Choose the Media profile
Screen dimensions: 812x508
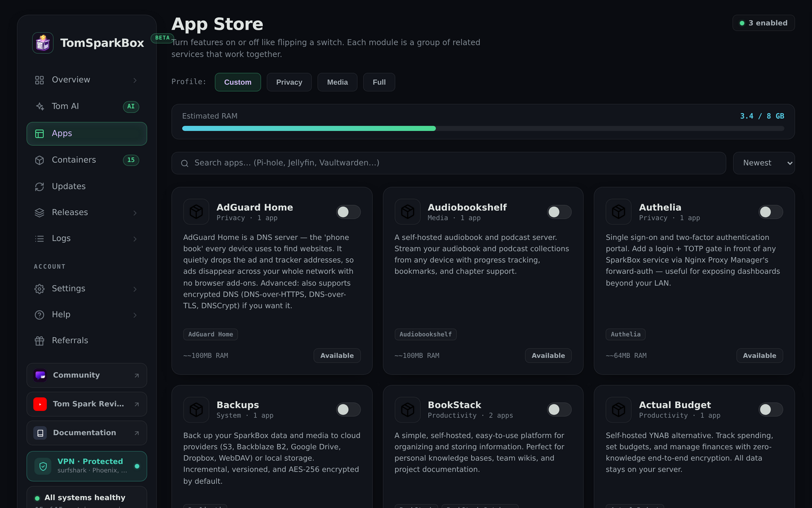(x=337, y=82)
